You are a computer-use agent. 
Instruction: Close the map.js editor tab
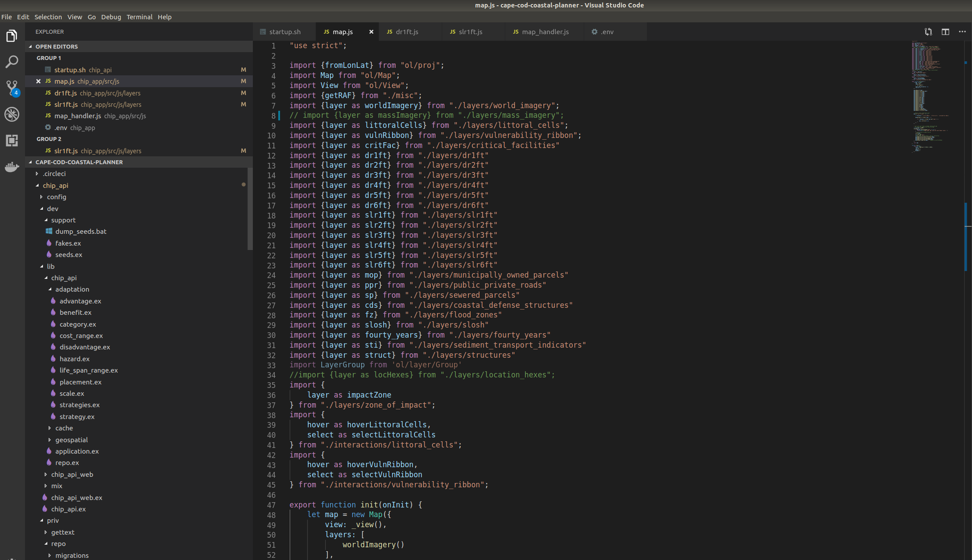(371, 32)
